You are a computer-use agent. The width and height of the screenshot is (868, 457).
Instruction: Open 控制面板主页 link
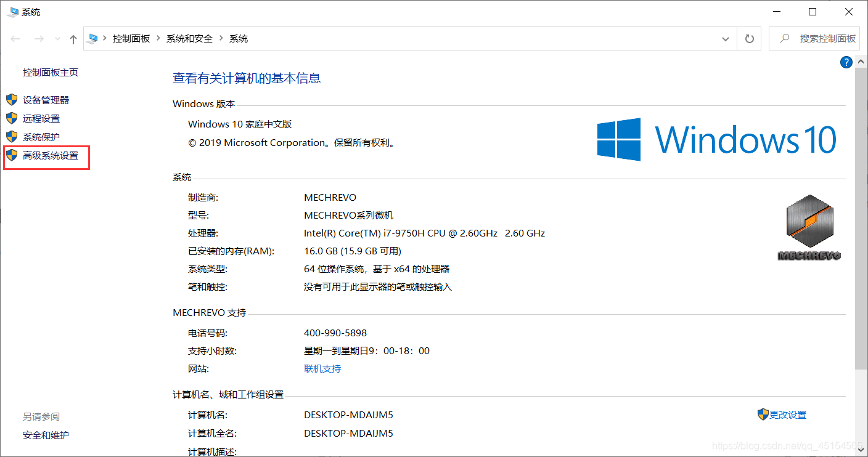pyautogui.click(x=51, y=72)
